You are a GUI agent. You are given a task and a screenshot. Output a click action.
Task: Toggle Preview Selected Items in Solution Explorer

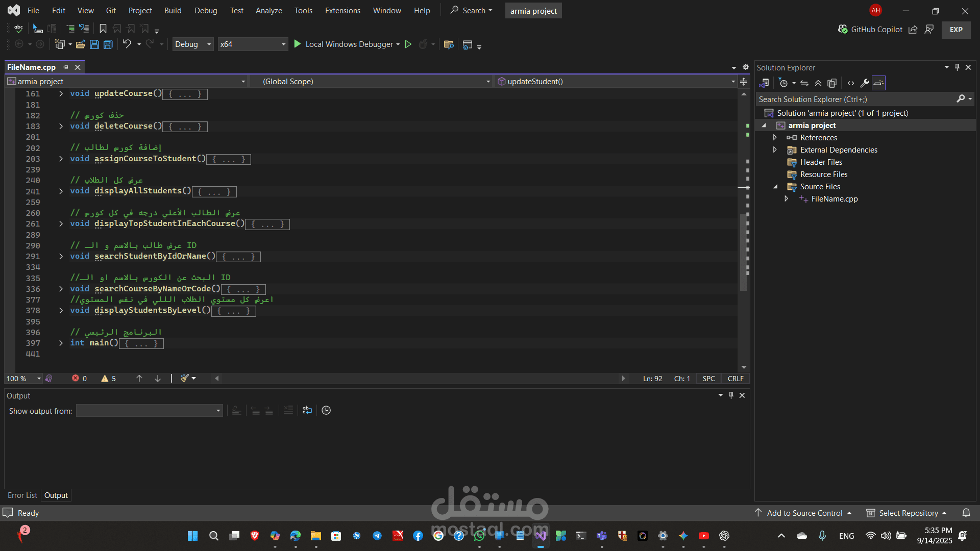coord(878,83)
